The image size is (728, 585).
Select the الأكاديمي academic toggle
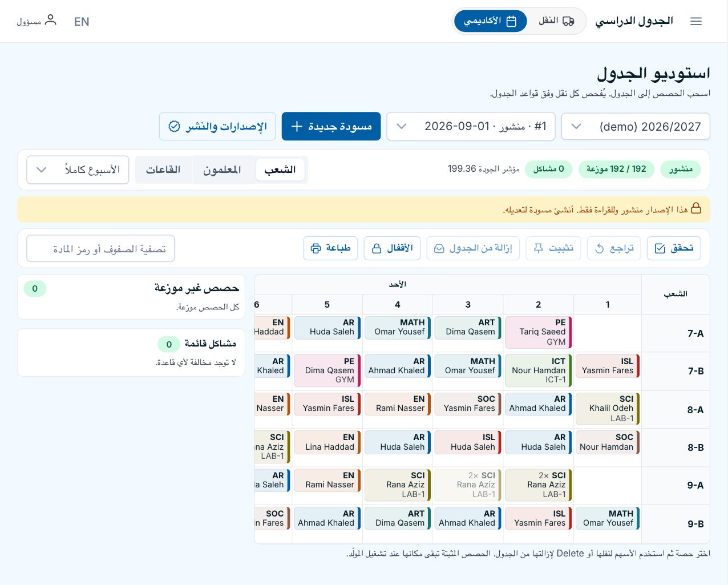coord(490,21)
